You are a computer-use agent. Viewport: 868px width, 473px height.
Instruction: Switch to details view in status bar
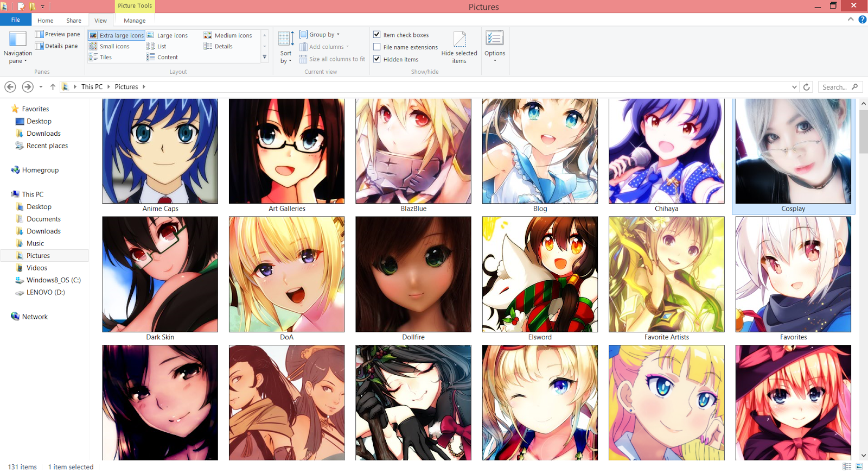tap(847, 466)
